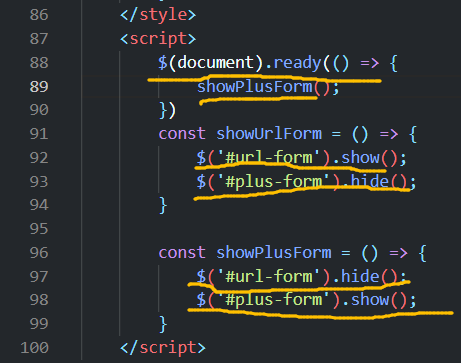Click line number 96 in the gutter

(39, 253)
